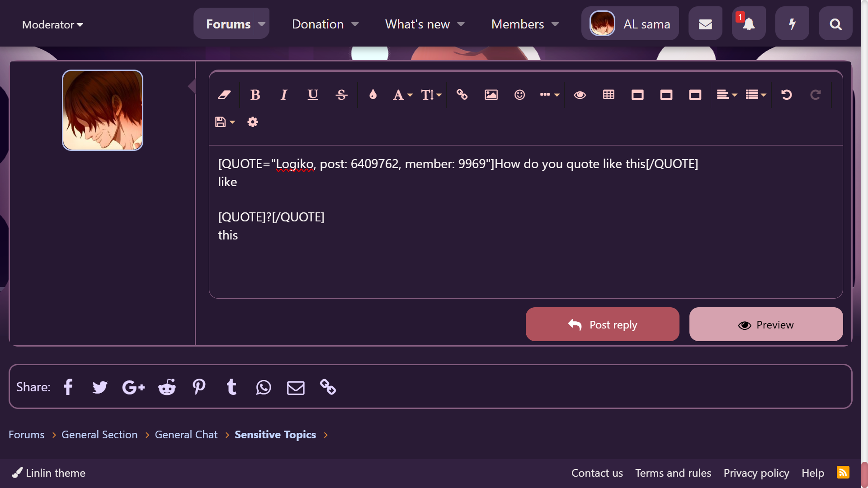Open the Sensitive Topics breadcrumb link
Viewport: 868px width, 488px height.
click(x=275, y=435)
